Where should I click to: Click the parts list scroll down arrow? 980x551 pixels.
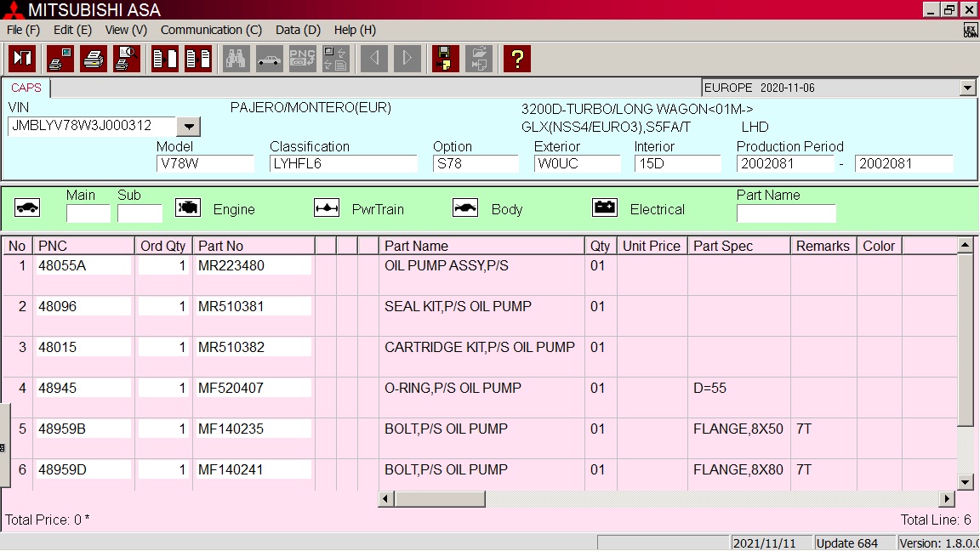[x=966, y=482]
